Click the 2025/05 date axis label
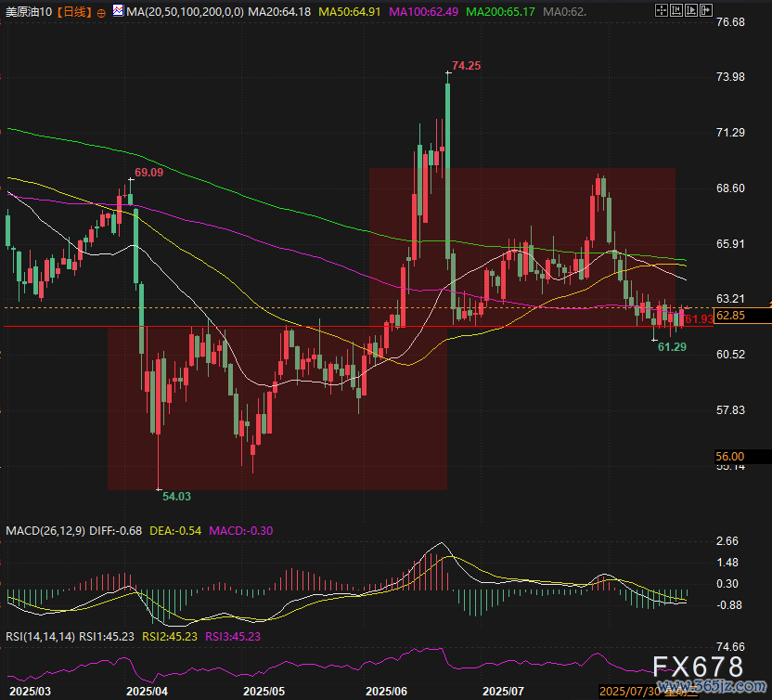 (x=264, y=692)
